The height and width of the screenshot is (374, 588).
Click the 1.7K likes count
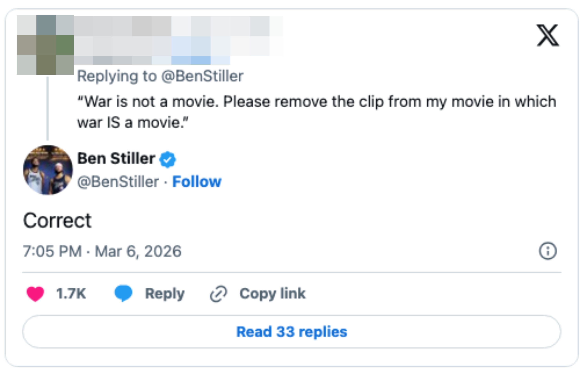tap(71, 294)
